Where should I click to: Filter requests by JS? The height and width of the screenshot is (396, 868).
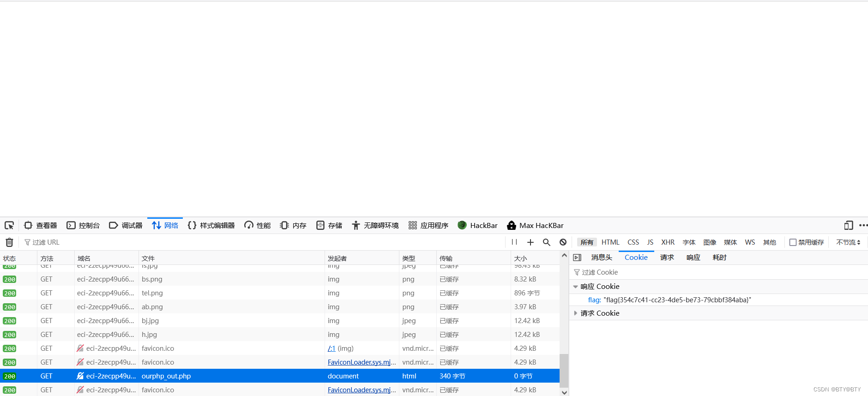(x=650, y=242)
